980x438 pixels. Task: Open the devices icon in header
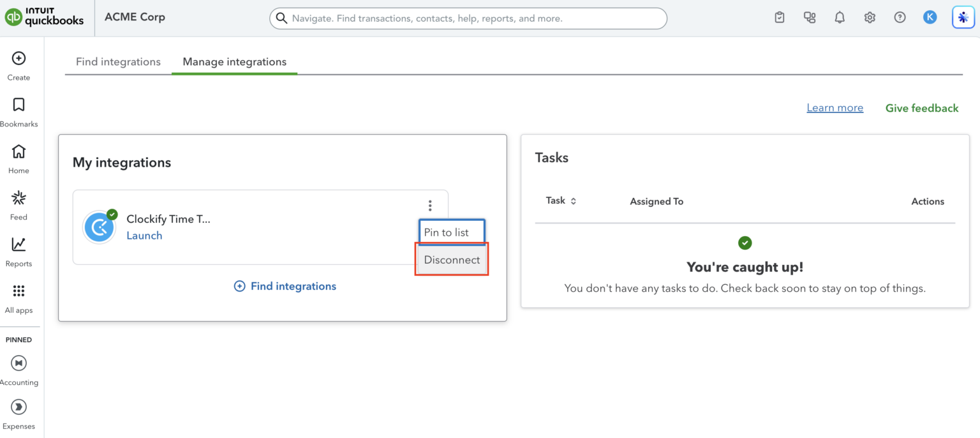pyautogui.click(x=810, y=18)
